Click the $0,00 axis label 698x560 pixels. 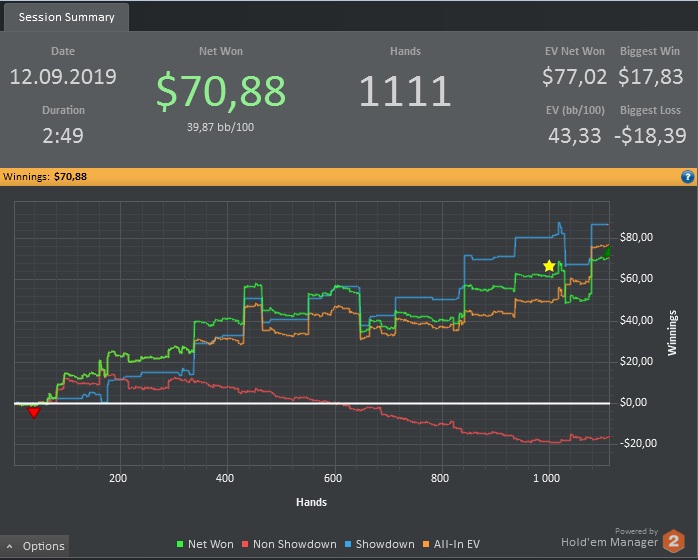click(x=633, y=402)
